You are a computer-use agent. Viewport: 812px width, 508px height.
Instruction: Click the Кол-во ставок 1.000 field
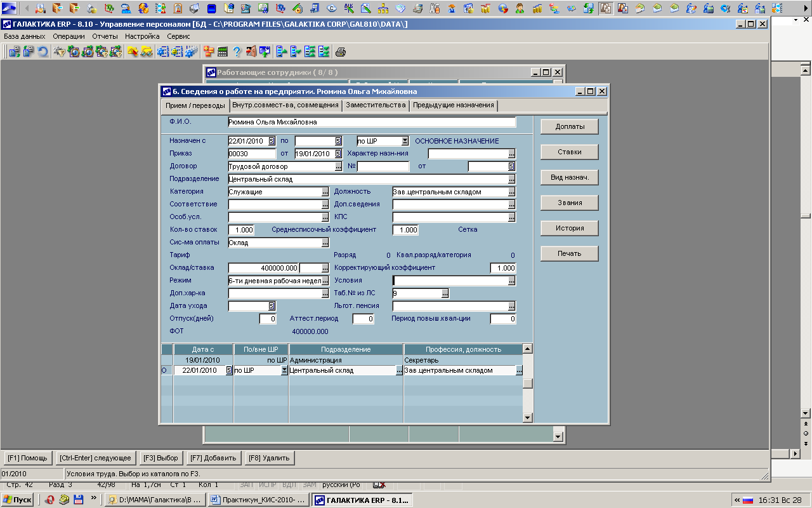241,230
